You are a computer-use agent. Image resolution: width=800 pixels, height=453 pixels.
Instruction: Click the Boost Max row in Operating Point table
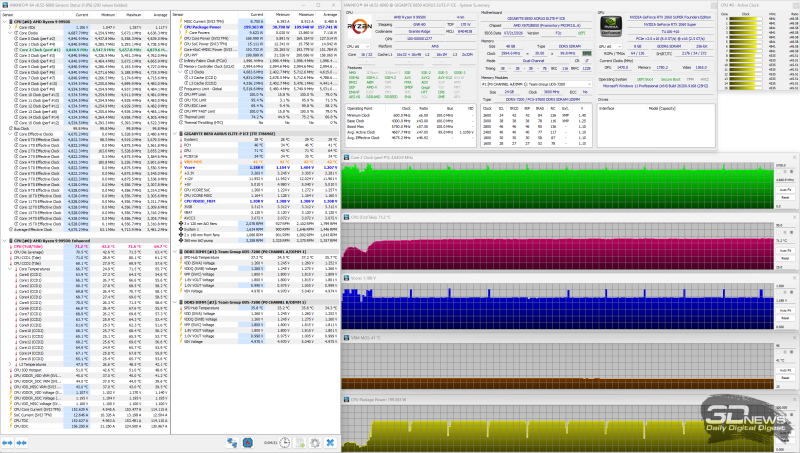click(x=410, y=127)
